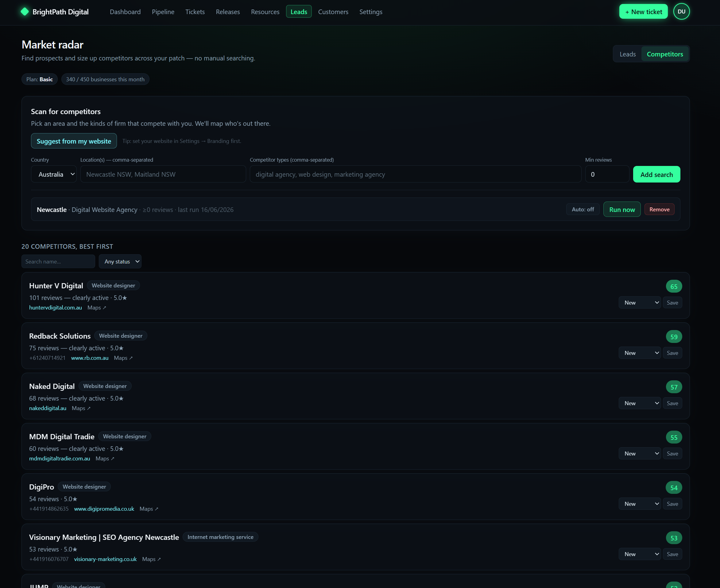The image size is (720, 588).
Task: Open status dropdown for Redback Solutions
Action: click(640, 353)
